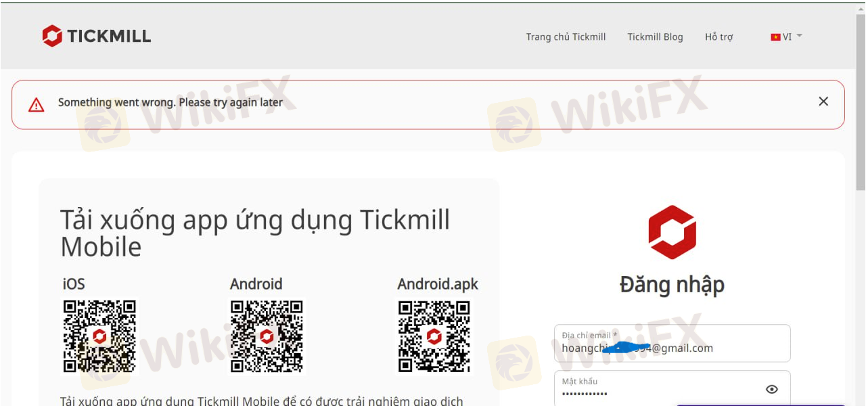Image resolution: width=868 pixels, height=410 pixels.
Task: Expand the VI language dropdown
Action: pos(786,37)
